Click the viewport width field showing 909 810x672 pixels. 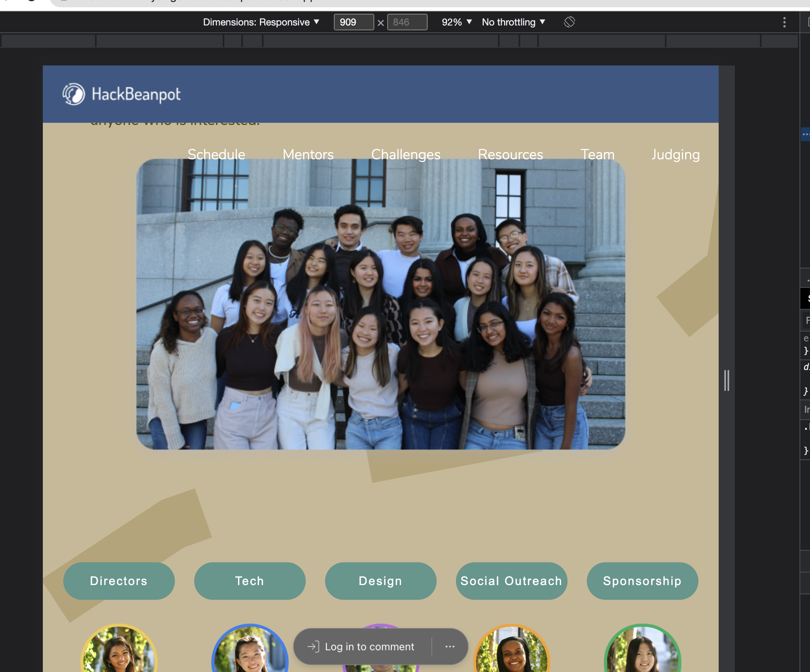pos(354,22)
